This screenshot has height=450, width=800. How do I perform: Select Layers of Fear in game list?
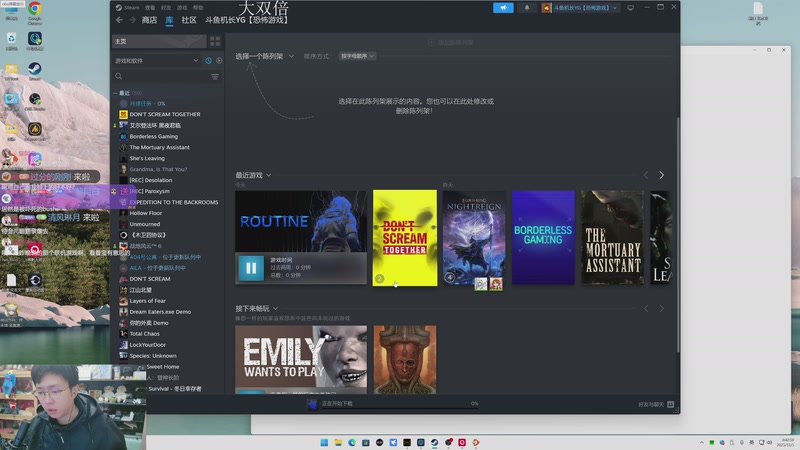pos(147,301)
